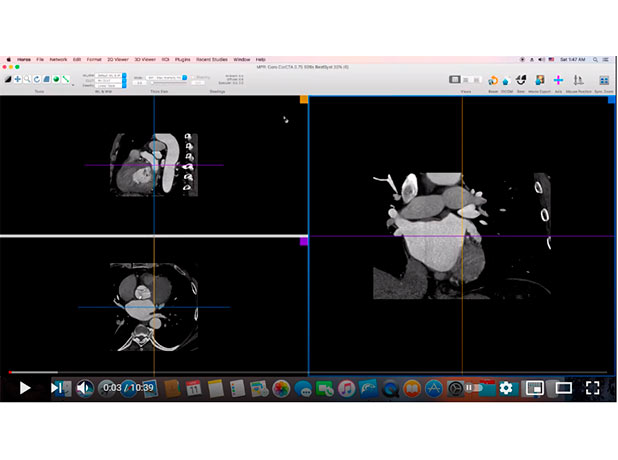Open the Thick Slab mode dropdown
This screenshot has height=460, width=618.
[163, 77]
